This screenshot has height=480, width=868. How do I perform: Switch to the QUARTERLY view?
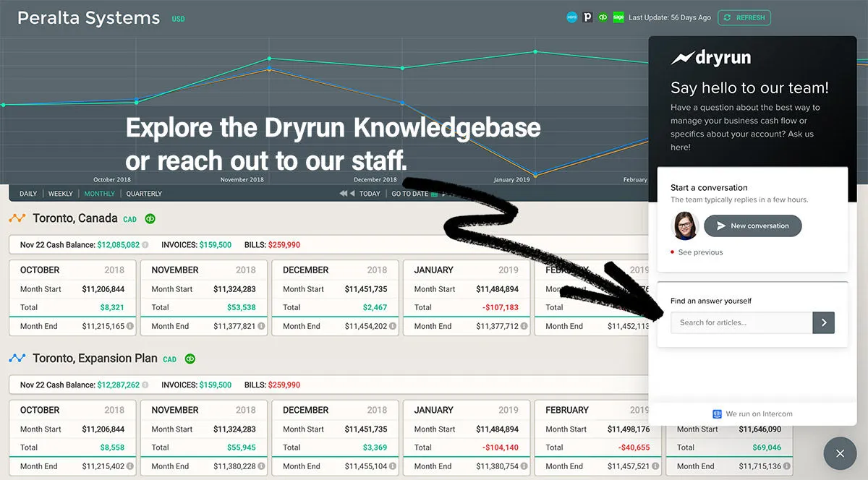coord(144,194)
